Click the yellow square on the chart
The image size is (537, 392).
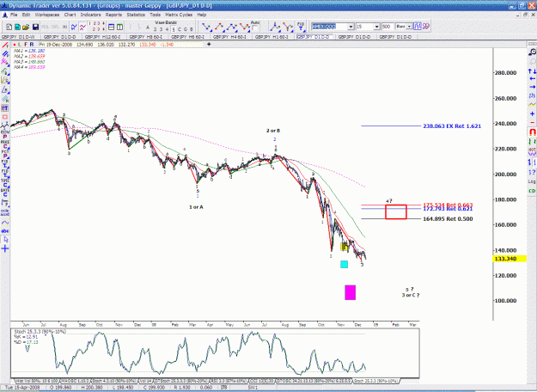click(345, 247)
